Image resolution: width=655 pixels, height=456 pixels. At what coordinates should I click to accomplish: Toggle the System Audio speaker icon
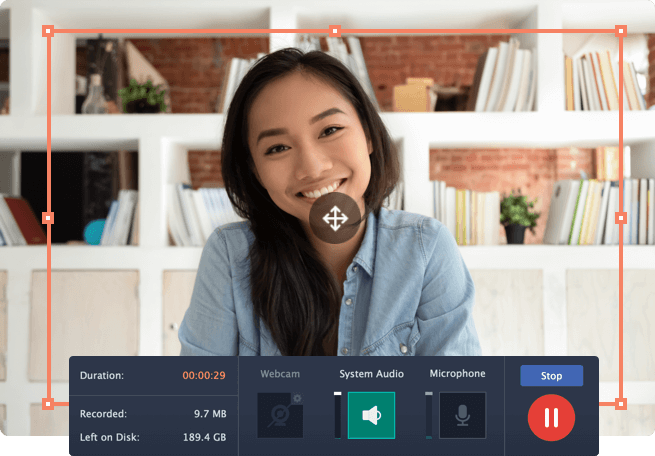[371, 415]
